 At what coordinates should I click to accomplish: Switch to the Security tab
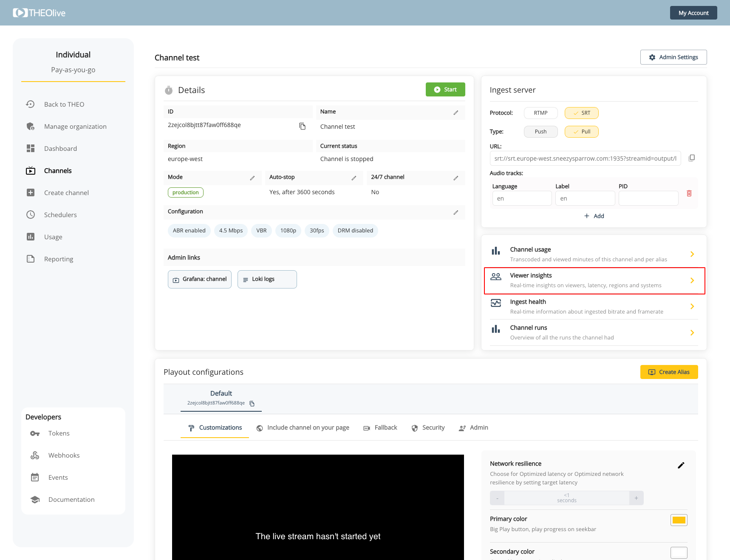click(428, 427)
